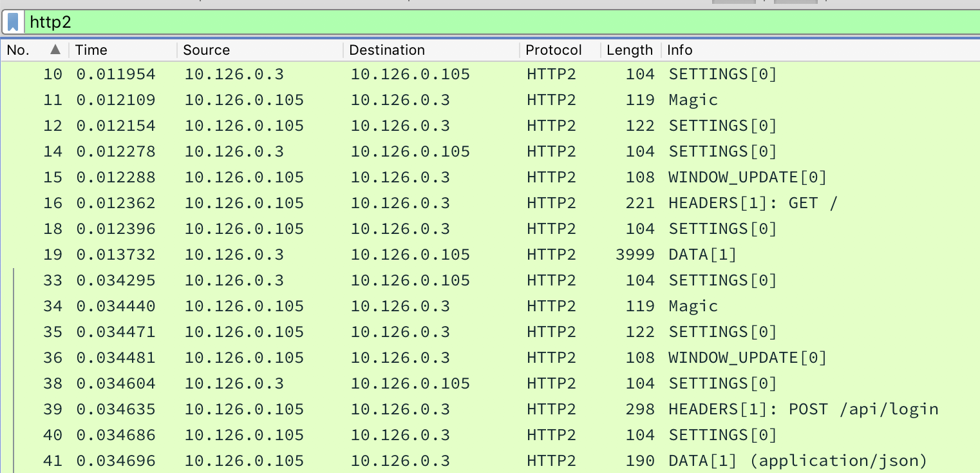Click time value 0.011954
The image size is (980, 473).
click(116, 74)
